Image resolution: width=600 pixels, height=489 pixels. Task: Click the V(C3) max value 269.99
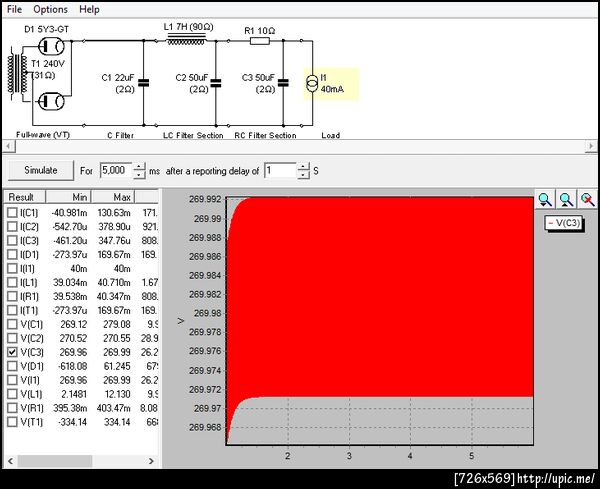117,352
